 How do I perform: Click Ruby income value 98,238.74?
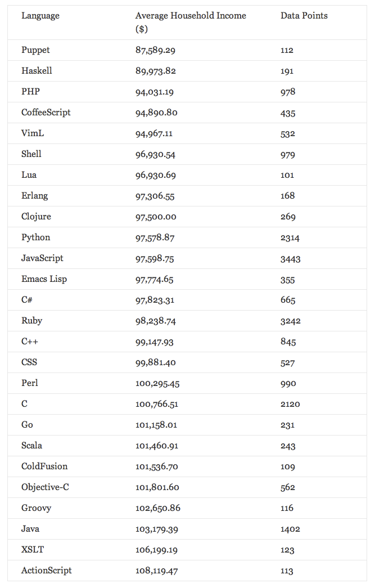[x=156, y=321]
